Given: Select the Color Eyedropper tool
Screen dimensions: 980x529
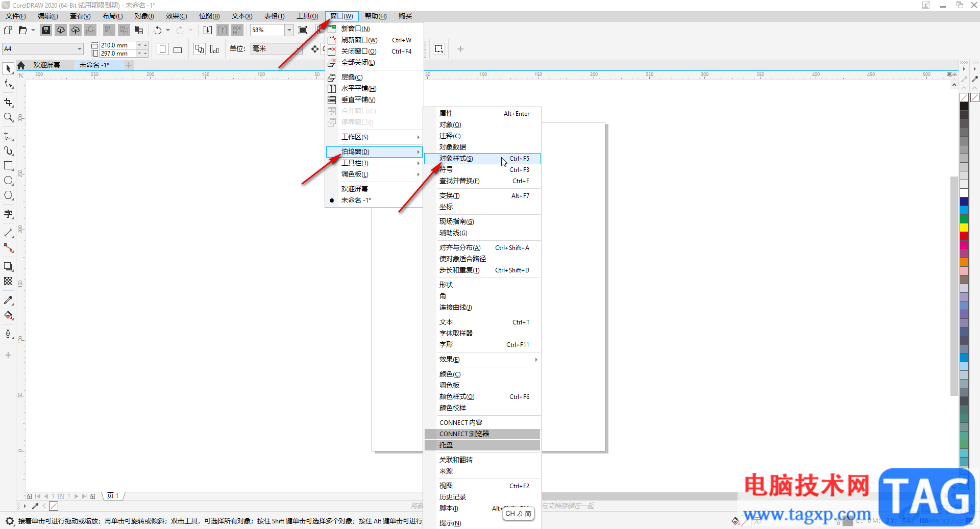Looking at the screenshot, I should [x=8, y=300].
